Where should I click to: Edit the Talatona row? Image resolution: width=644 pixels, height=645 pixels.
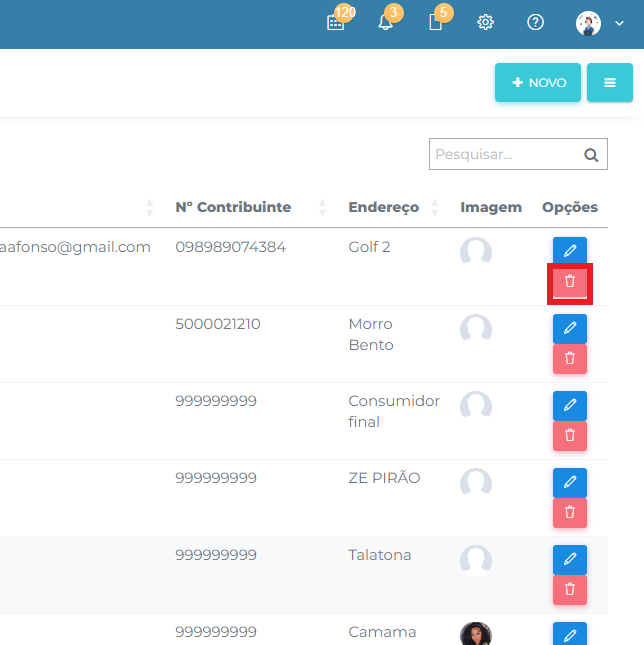pos(569,559)
